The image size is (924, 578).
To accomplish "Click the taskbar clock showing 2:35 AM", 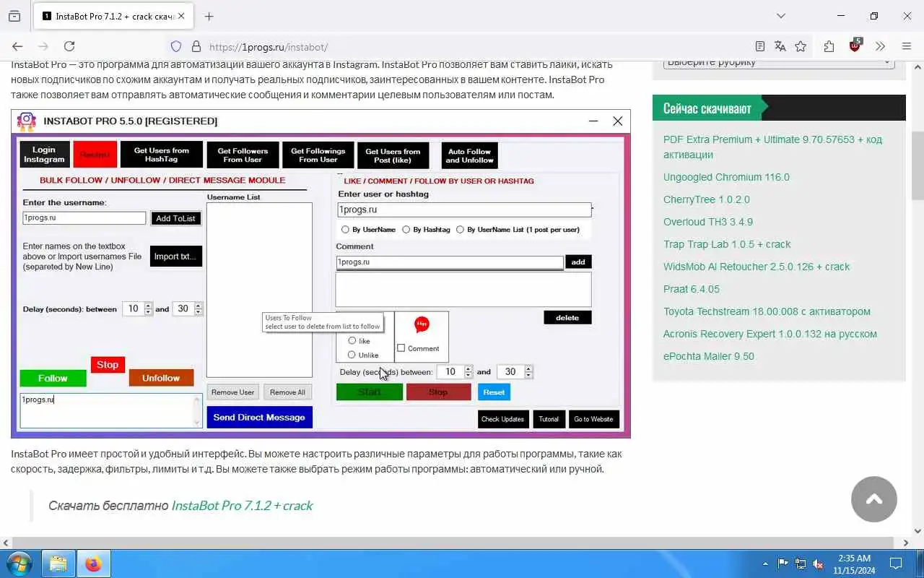I will pos(854,564).
